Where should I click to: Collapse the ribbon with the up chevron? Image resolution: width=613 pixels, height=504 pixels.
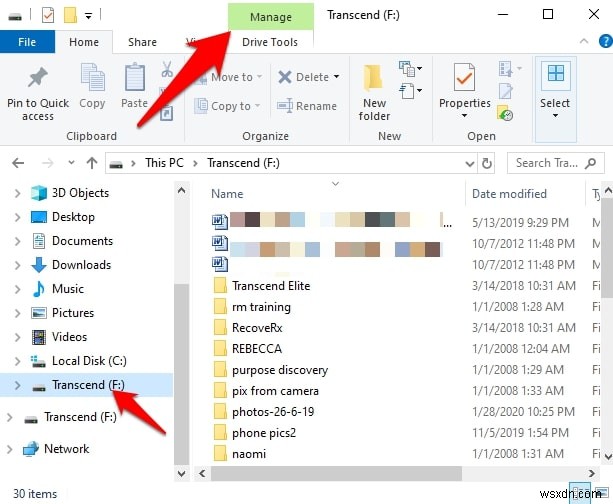[x=584, y=41]
